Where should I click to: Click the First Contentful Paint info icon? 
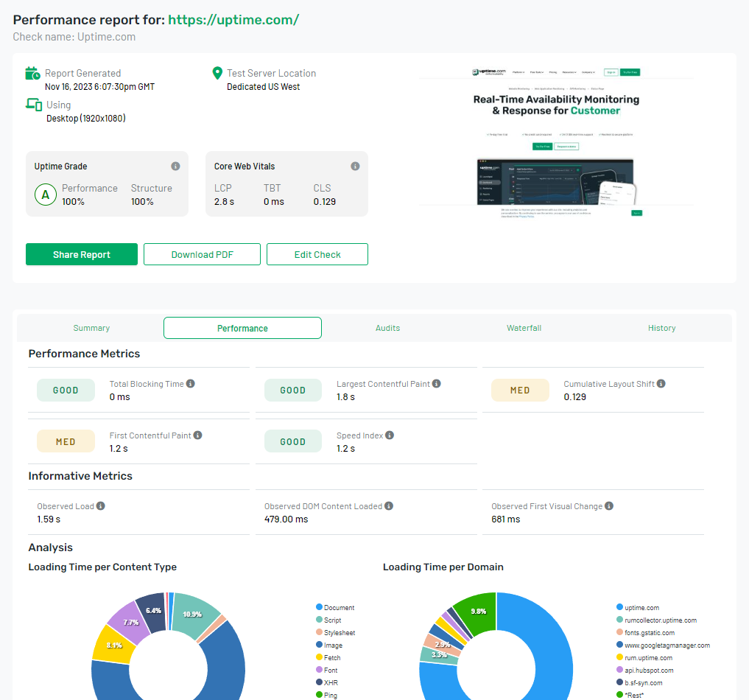click(x=196, y=435)
